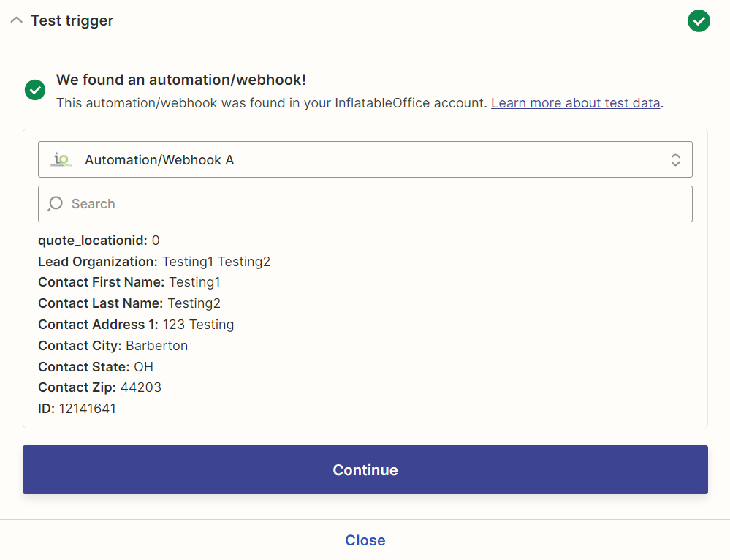This screenshot has width=730, height=560.
Task: Select the ID 12141641 row
Action: (x=77, y=409)
